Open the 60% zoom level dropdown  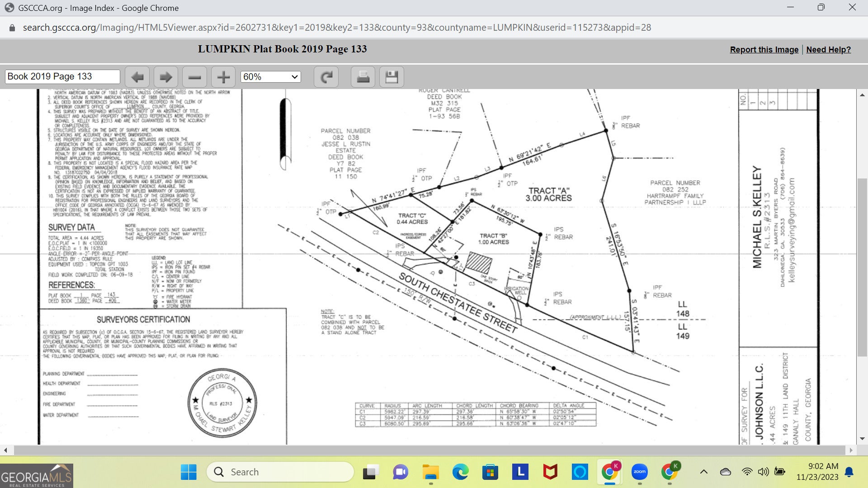(x=270, y=77)
